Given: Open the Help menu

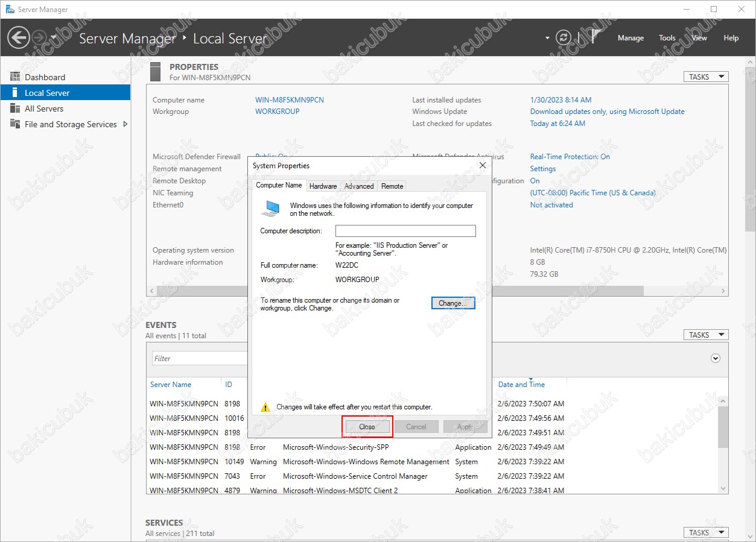Looking at the screenshot, I should [731, 37].
